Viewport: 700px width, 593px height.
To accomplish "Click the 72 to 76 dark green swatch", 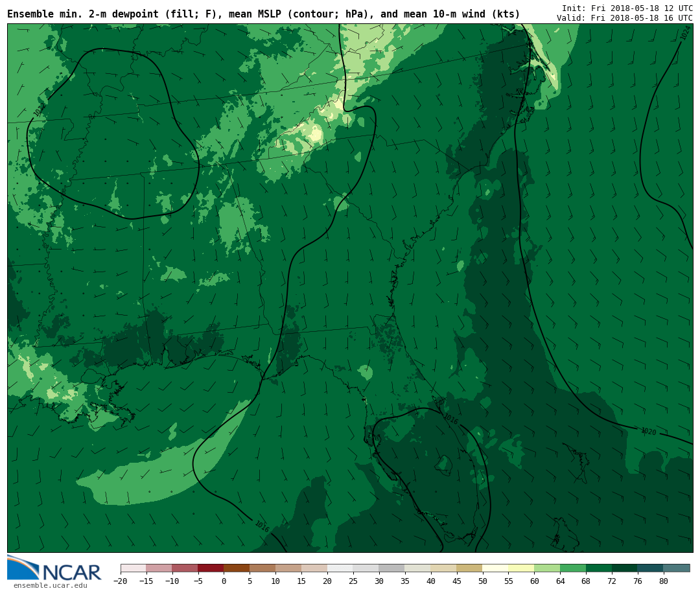I will pyautogui.click(x=625, y=568).
